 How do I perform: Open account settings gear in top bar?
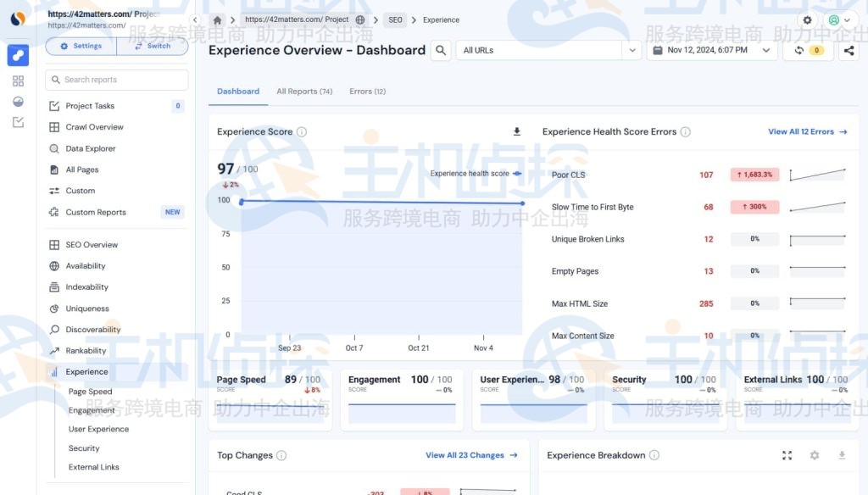point(806,19)
